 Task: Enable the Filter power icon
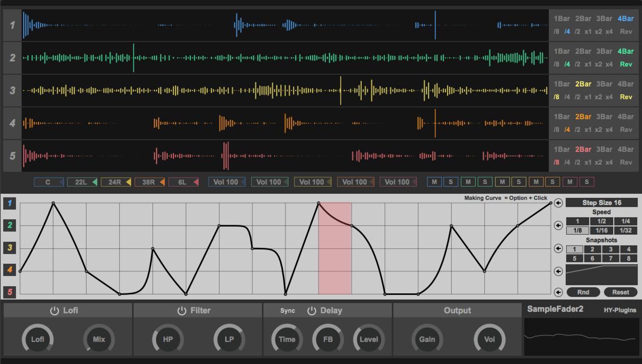click(x=182, y=311)
